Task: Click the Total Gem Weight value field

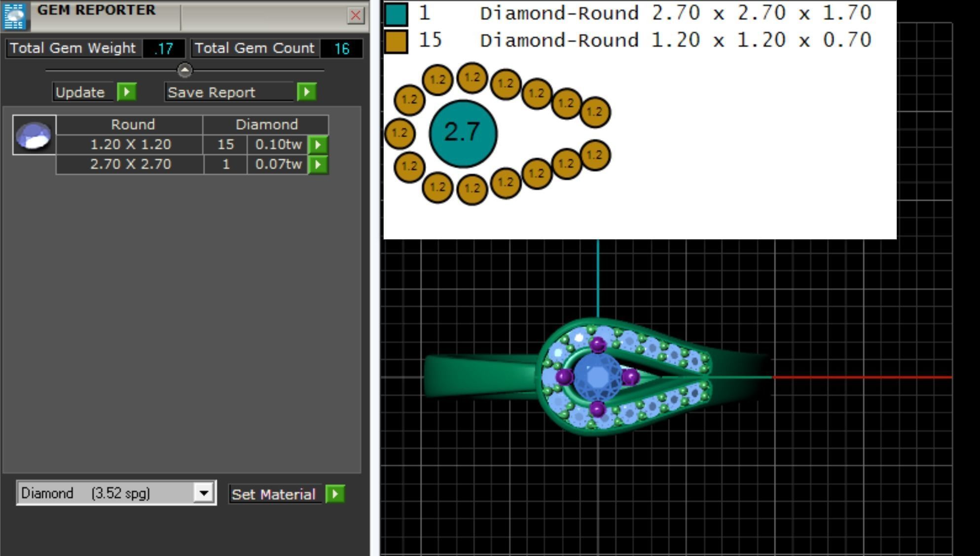Action: click(x=164, y=48)
